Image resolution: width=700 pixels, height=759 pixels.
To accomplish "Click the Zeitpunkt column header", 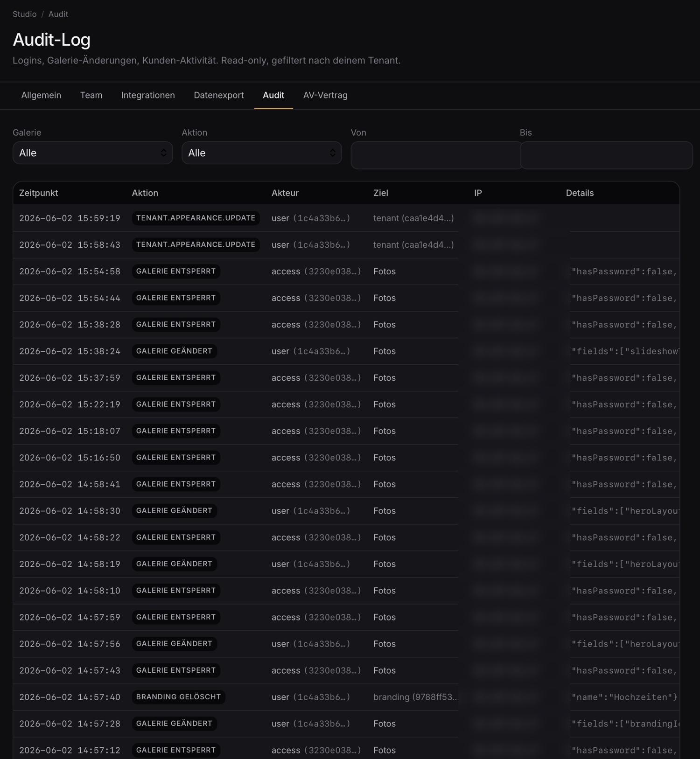I will click(x=39, y=193).
